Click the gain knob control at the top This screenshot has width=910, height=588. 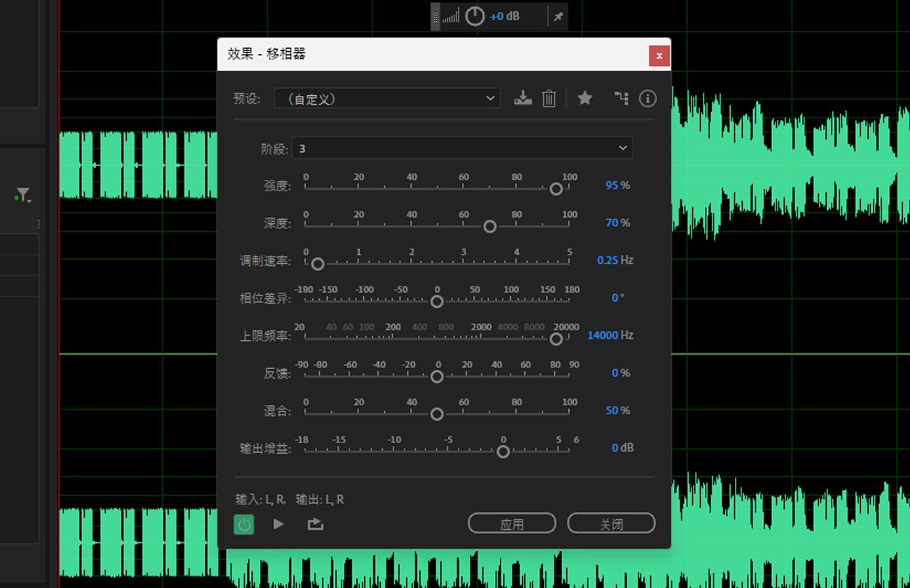[475, 16]
